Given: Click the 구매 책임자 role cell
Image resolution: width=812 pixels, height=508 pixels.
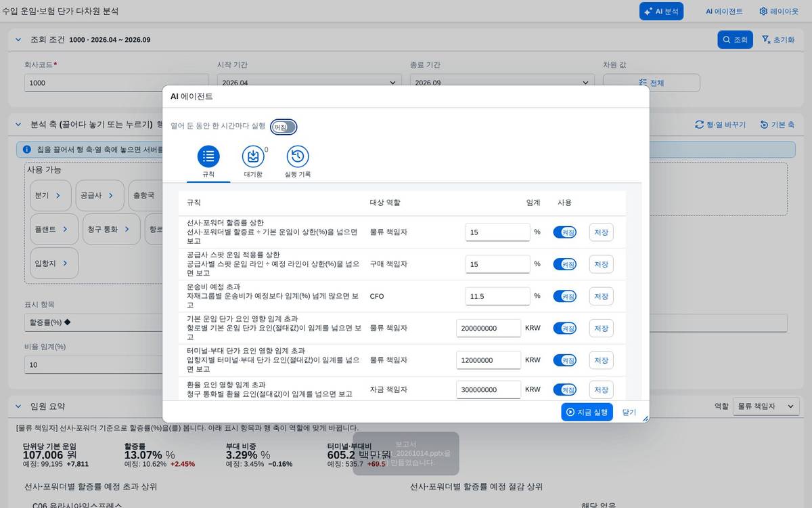Looking at the screenshot, I should coord(388,264).
